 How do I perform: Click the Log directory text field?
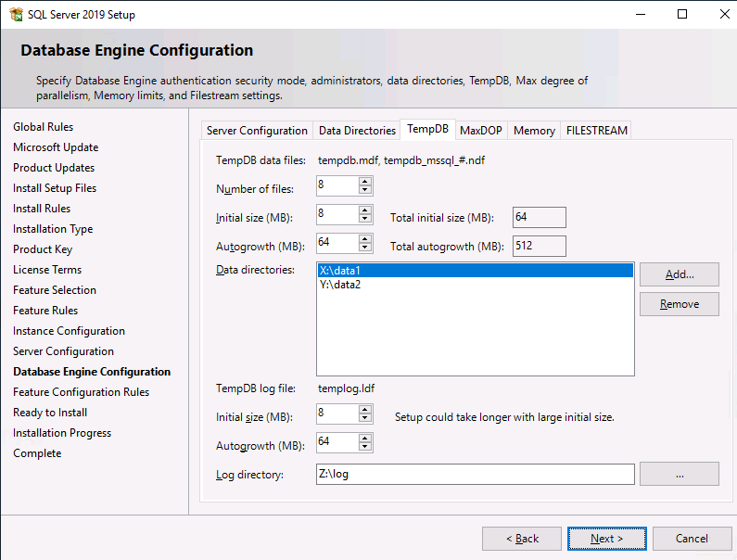pyautogui.click(x=475, y=474)
